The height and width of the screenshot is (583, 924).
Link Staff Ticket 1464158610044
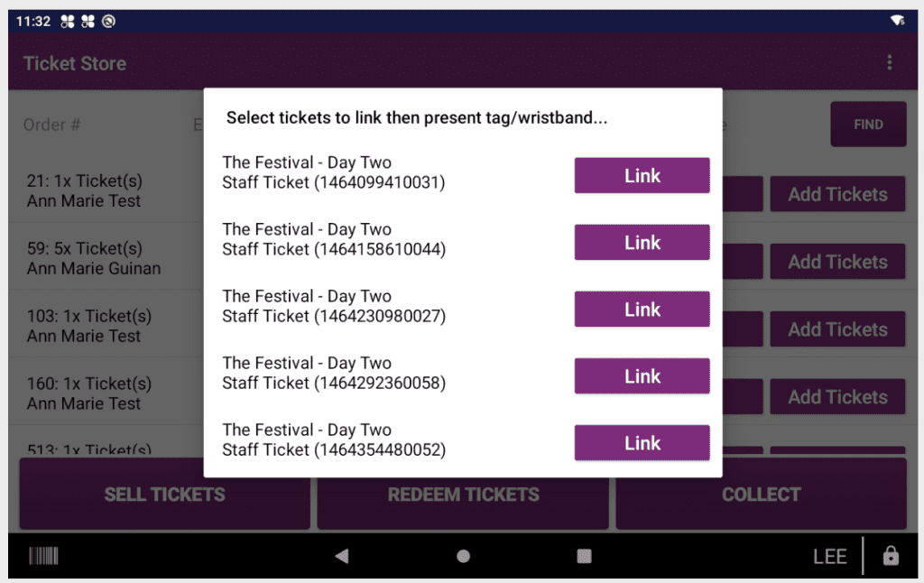click(642, 243)
